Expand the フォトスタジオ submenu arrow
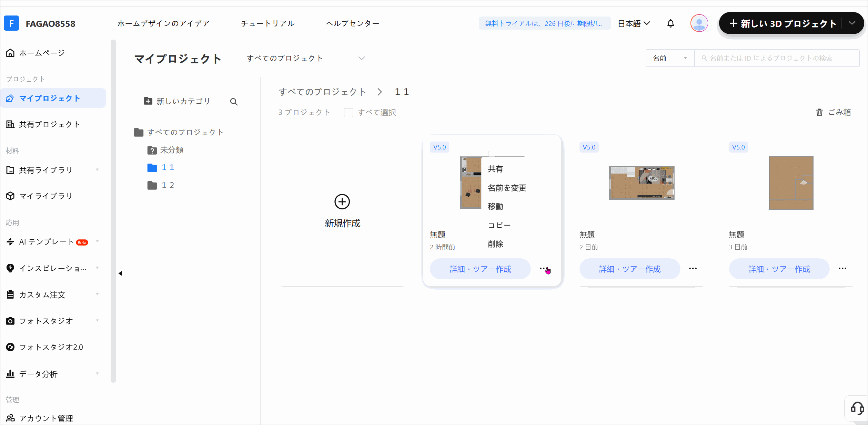868x425 pixels. tap(97, 321)
